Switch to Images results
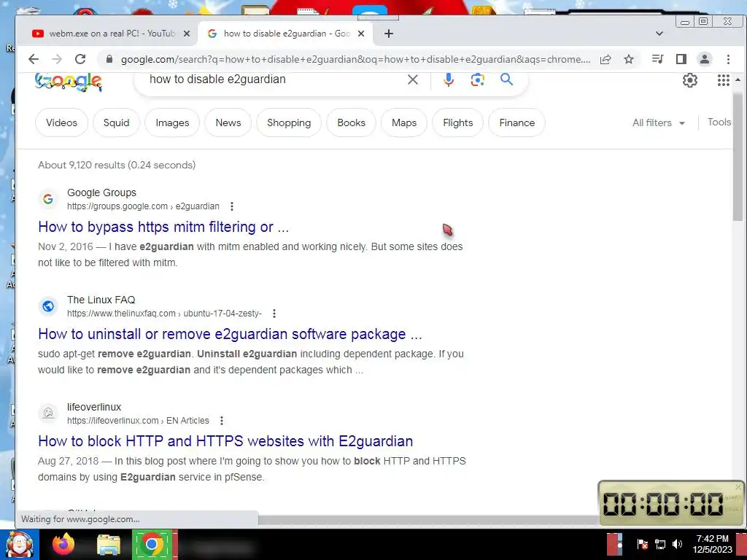The width and height of the screenshot is (747, 560). pos(172,122)
